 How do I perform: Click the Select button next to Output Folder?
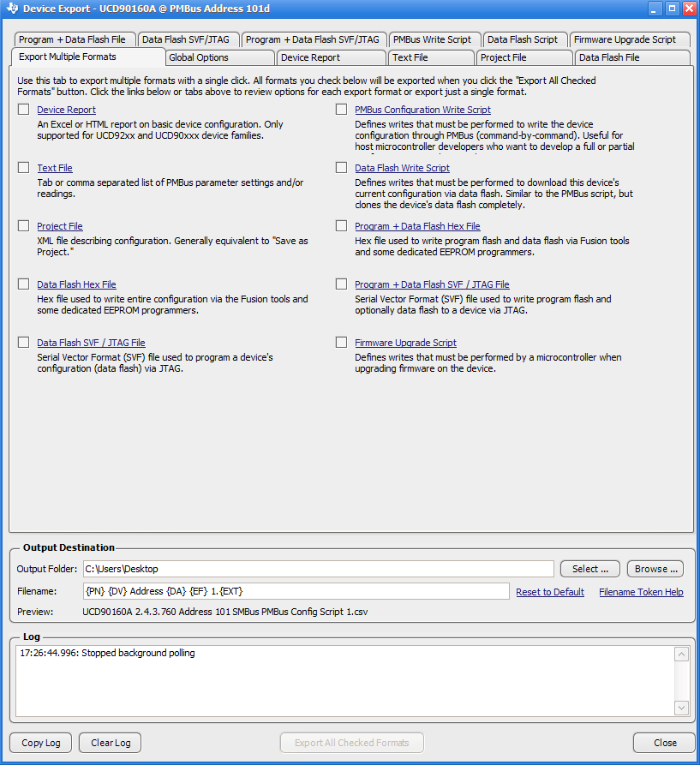[x=589, y=568]
